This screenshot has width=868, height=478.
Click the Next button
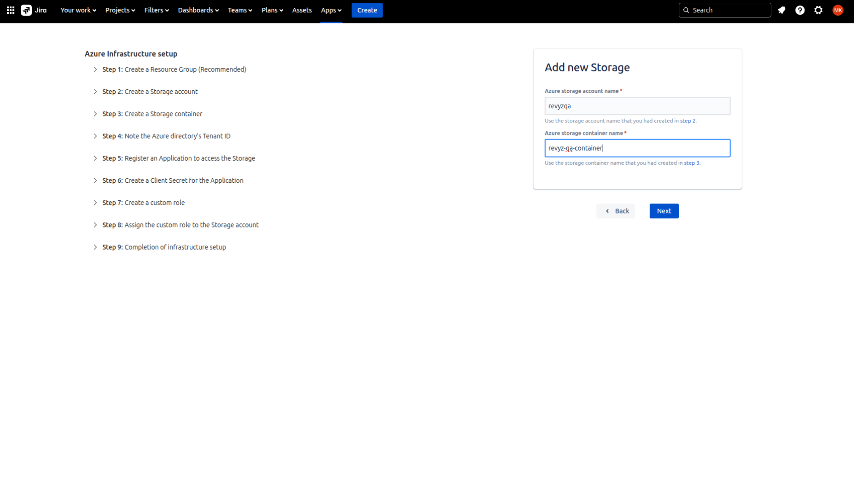pos(664,211)
